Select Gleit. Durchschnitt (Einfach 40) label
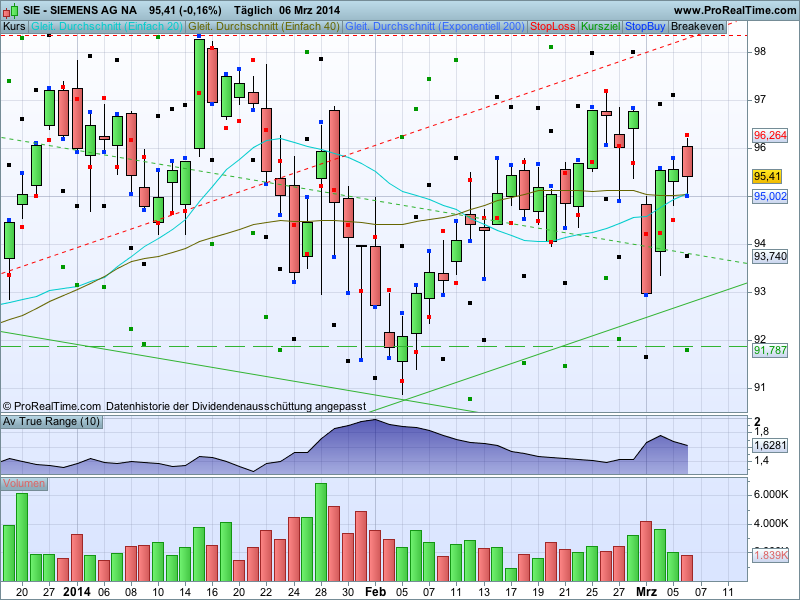This screenshot has width=800, height=600. coord(264,27)
